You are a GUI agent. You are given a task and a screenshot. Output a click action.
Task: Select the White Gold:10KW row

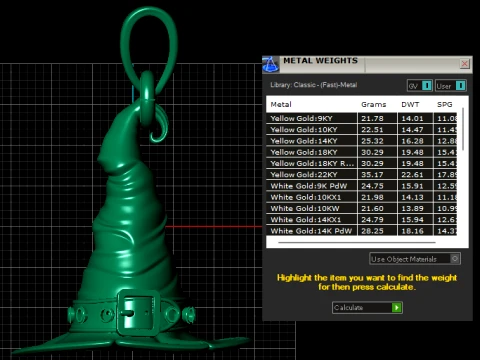[361, 208]
